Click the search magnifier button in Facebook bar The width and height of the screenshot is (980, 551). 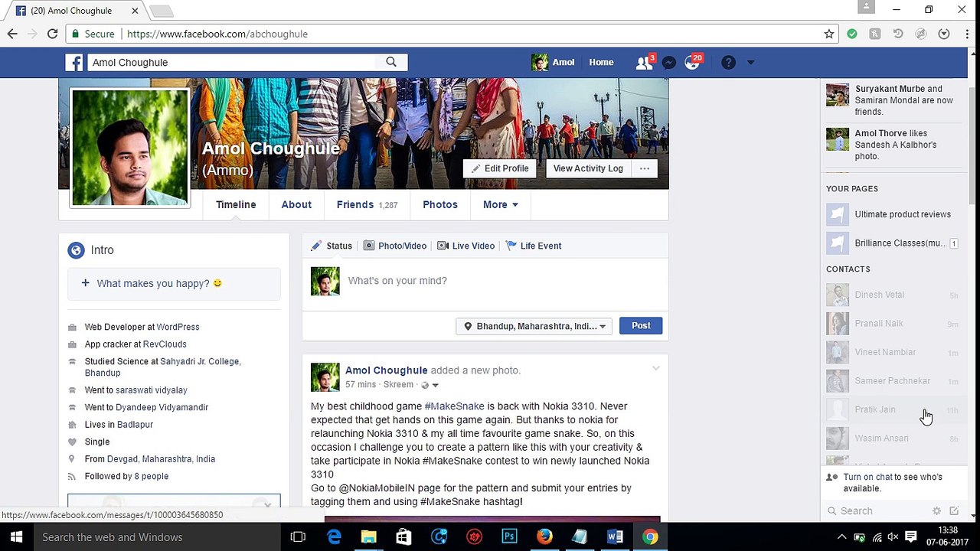[391, 62]
